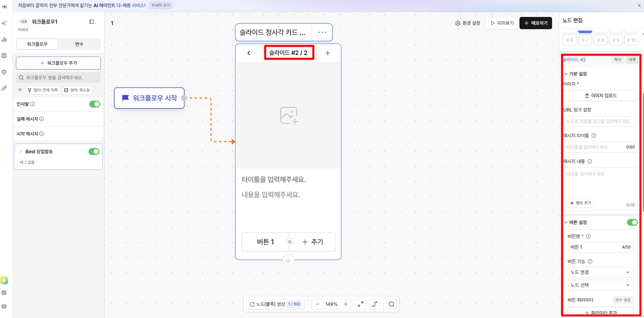This screenshot has width=644, height=318.
Task: Switch to the 워크플로우 tab
Action: click(37, 44)
